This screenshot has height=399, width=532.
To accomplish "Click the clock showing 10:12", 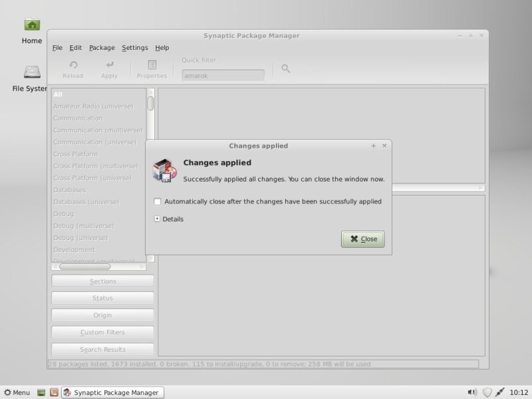I will click(x=519, y=392).
